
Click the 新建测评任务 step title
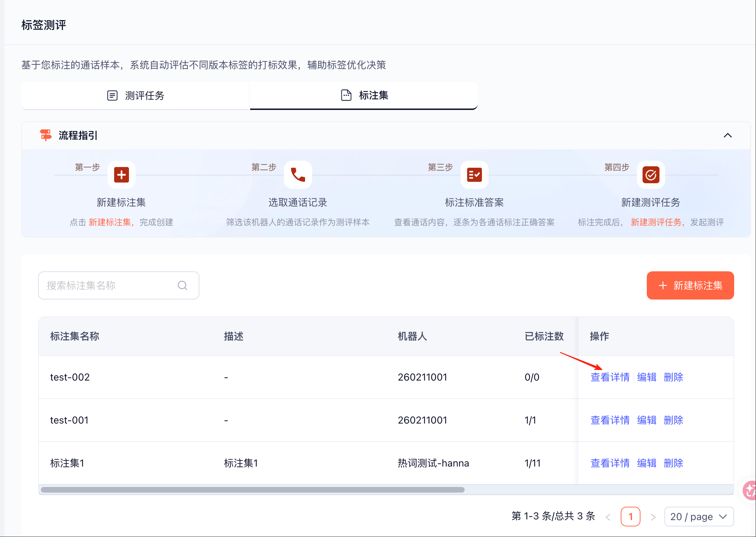[651, 202]
